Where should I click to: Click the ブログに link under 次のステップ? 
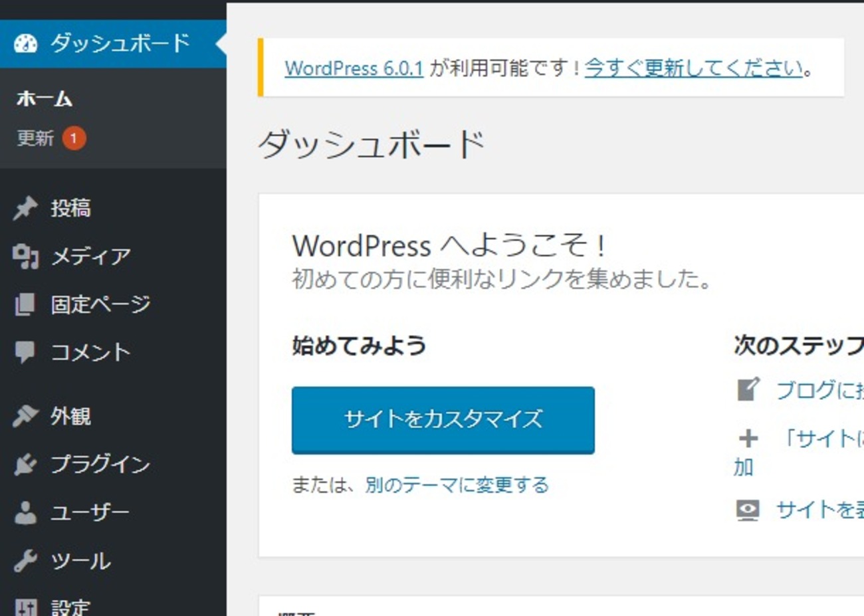click(820, 389)
